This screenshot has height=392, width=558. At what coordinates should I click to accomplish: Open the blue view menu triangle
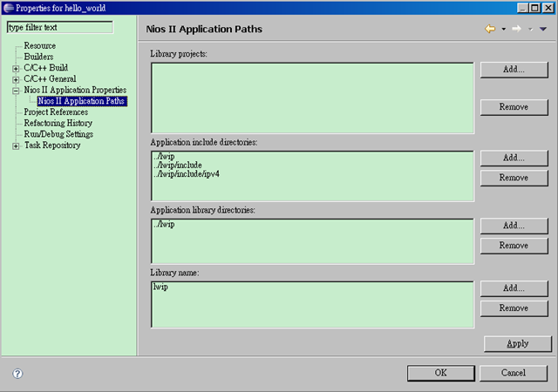coord(542,29)
